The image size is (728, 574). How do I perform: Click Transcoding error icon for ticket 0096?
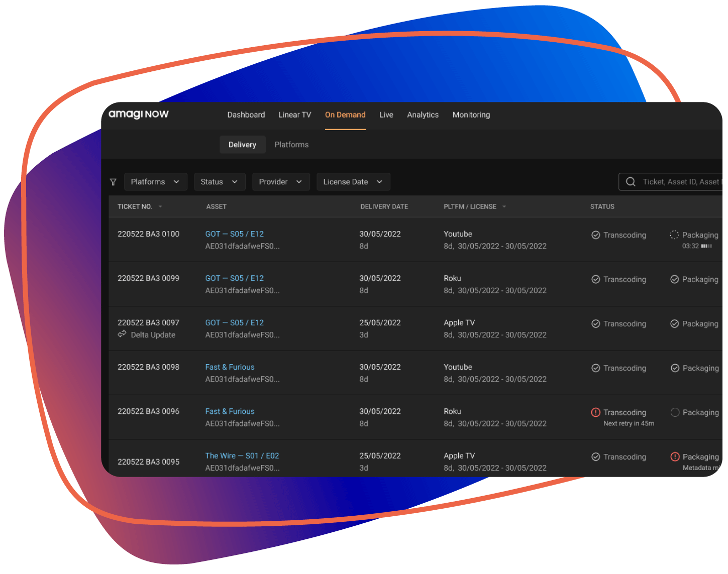point(596,412)
